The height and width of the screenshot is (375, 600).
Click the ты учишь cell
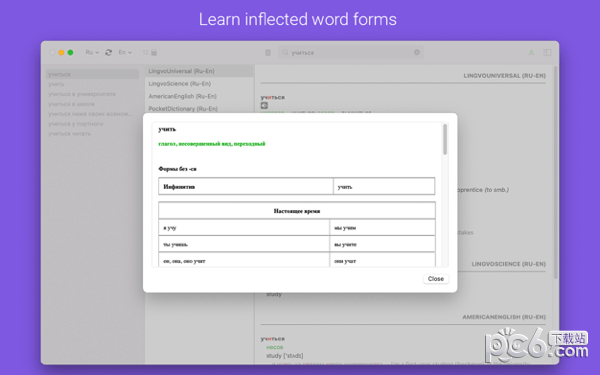click(x=244, y=244)
